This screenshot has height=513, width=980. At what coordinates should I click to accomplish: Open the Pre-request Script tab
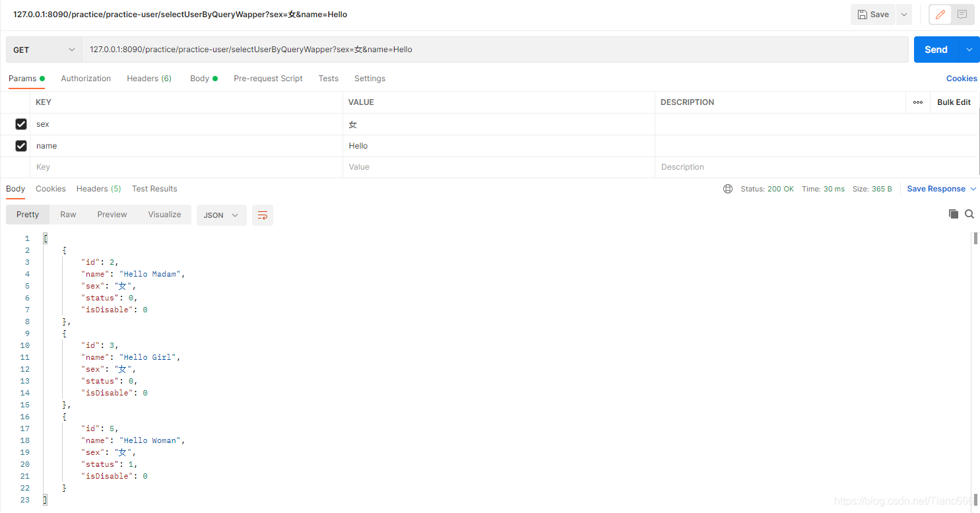click(x=268, y=79)
